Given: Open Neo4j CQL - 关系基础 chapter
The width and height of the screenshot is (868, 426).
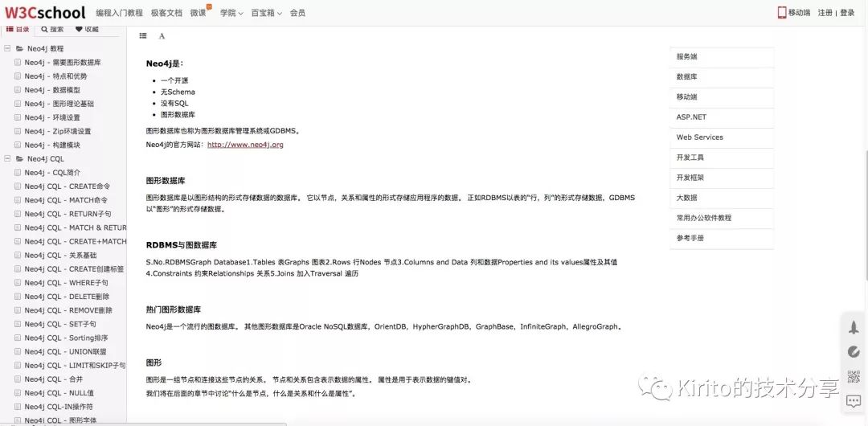Looking at the screenshot, I should pos(60,256).
